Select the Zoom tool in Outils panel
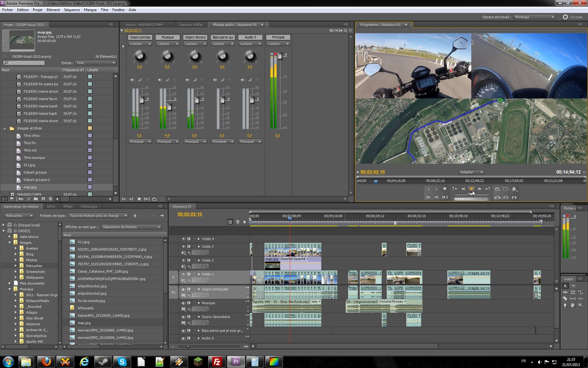Image resolution: width=588 pixels, height=368 pixels. (x=581, y=305)
